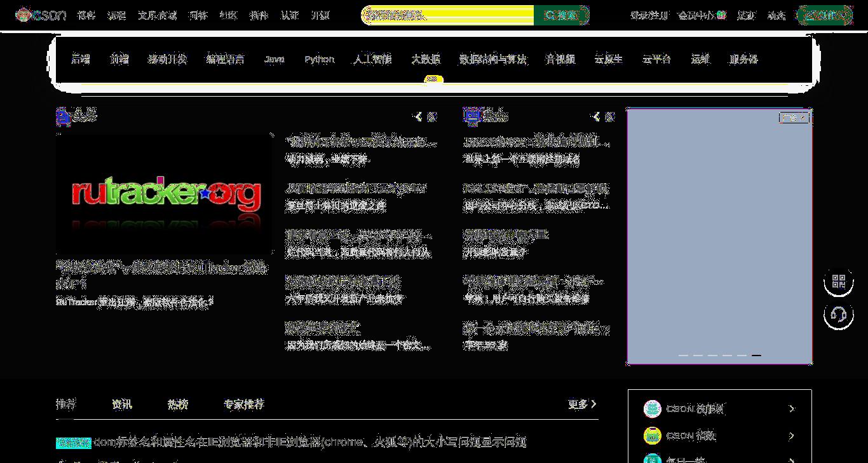Select the 大数据 category tab

click(x=426, y=59)
